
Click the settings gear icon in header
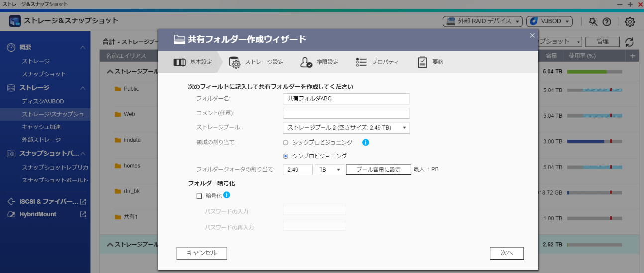pyautogui.click(x=630, y=22)
